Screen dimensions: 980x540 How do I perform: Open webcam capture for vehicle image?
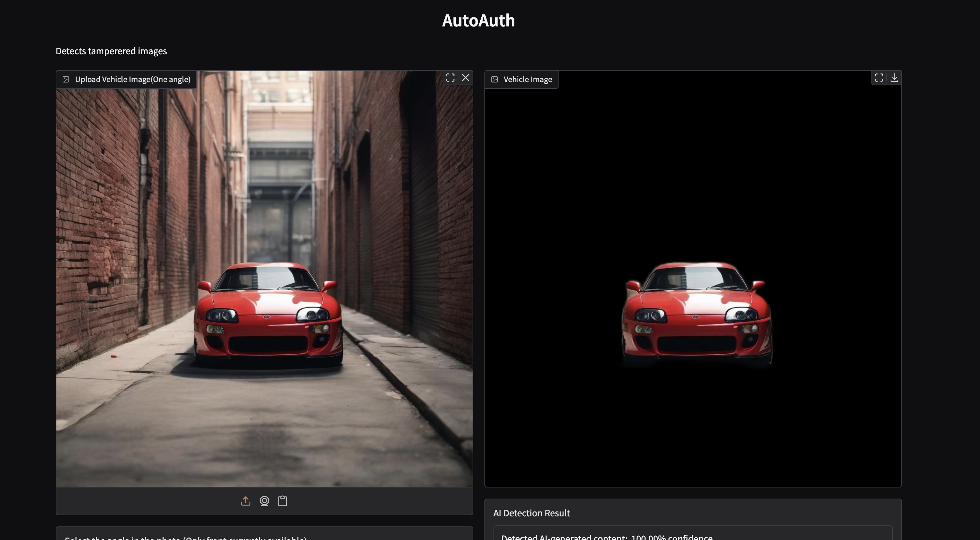point(264,501)
